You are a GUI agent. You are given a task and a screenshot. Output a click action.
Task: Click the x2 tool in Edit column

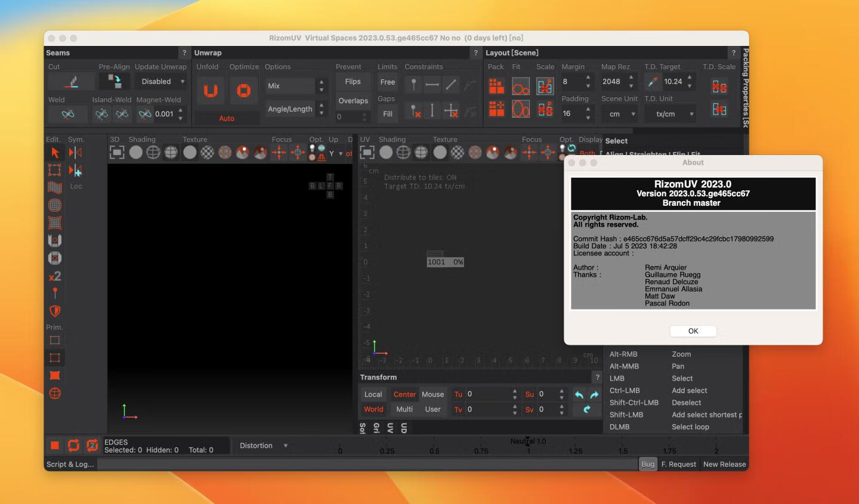(x=55, y=276)
